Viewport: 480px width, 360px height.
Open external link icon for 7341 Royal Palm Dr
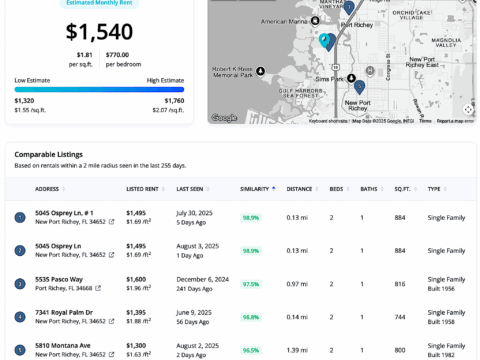point(111,321)
